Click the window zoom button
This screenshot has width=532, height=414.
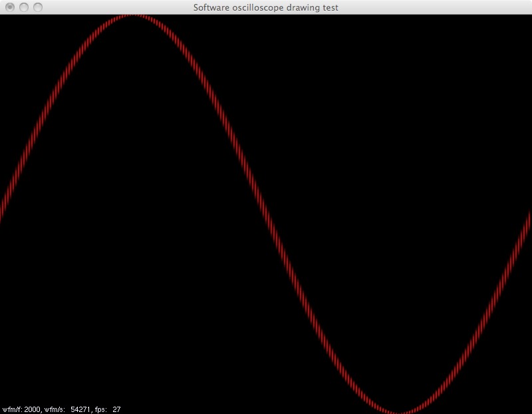click(38, 7)
